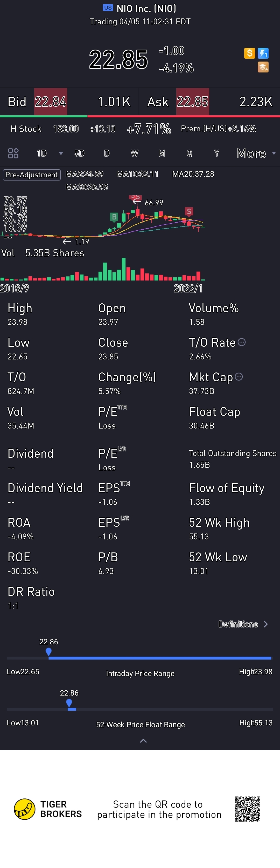Open T/O Rate info icon
The height and width of the screenshot is (868, 280).
[x=242, y=342]
